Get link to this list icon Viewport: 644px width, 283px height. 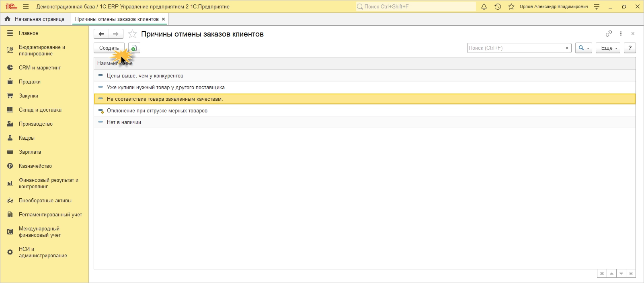(609, 34)
